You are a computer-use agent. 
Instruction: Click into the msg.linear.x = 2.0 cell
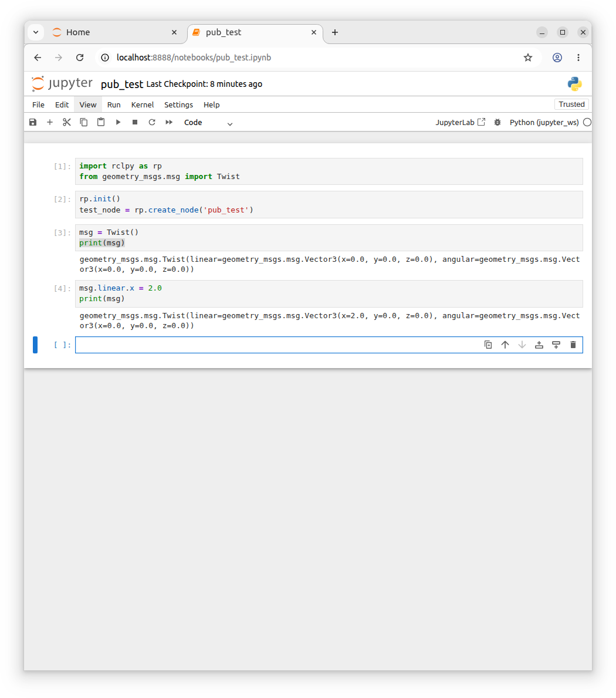(329, 294)
